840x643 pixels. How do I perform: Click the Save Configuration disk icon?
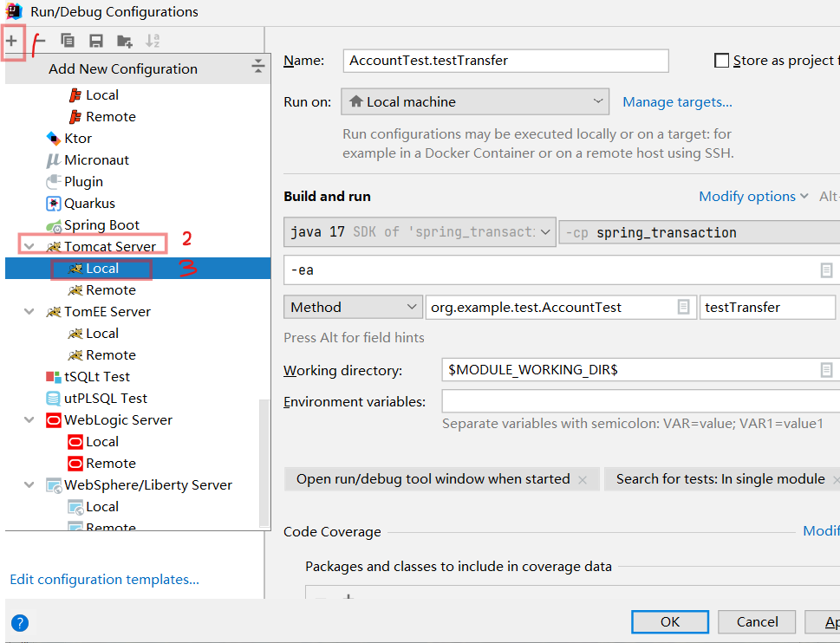tap(96, 41)
